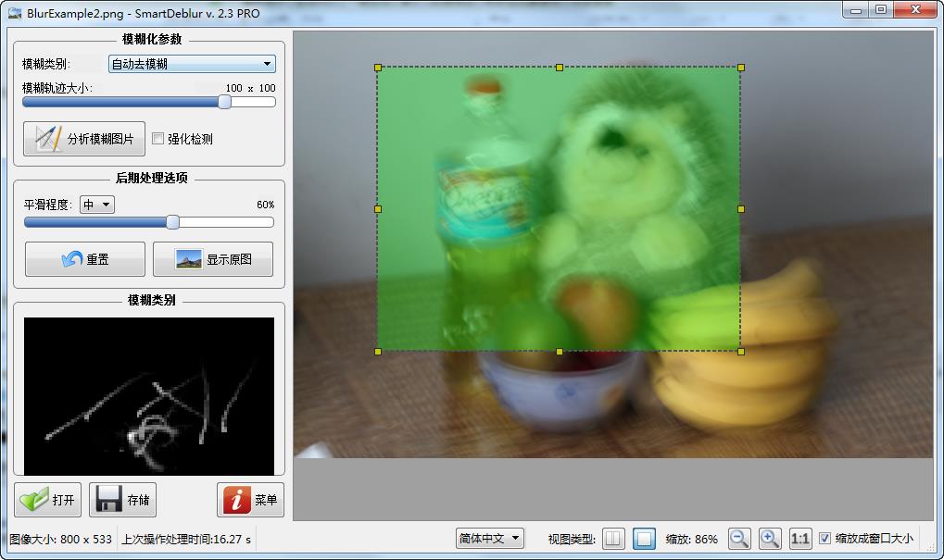Click the top-left selection handle on the image
This screenshot has height=560, width=944.
378,68
